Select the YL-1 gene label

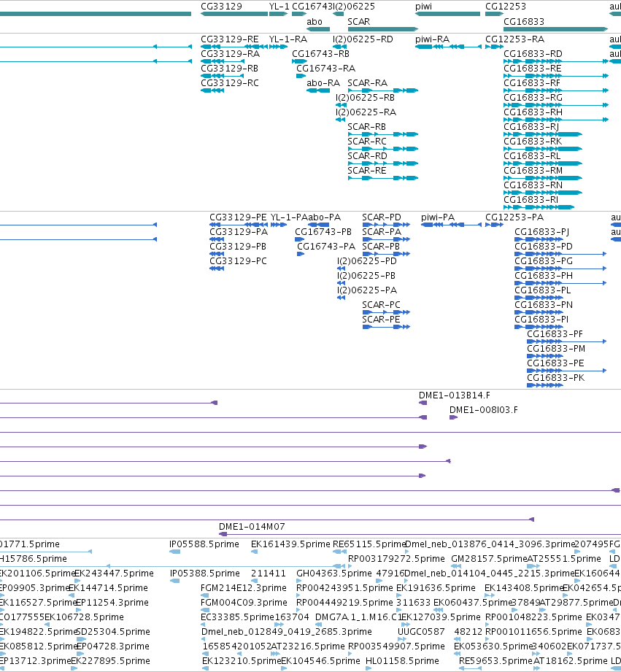[279, 7]
